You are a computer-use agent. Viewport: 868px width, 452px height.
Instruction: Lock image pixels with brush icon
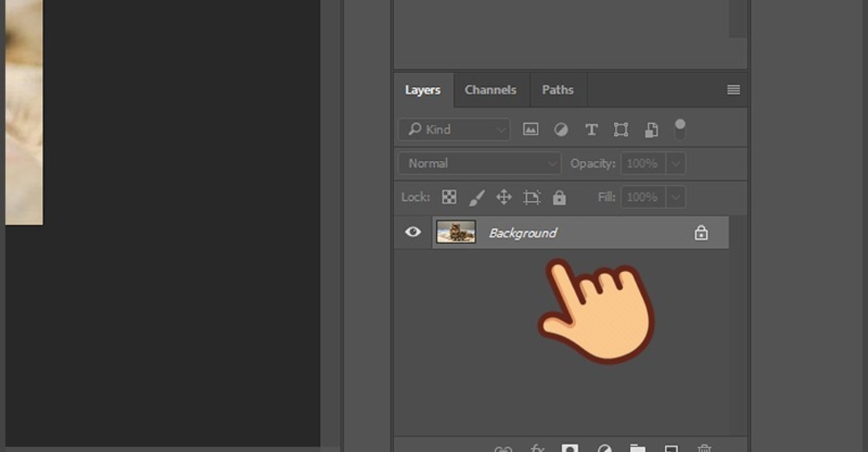pos(476,197)
